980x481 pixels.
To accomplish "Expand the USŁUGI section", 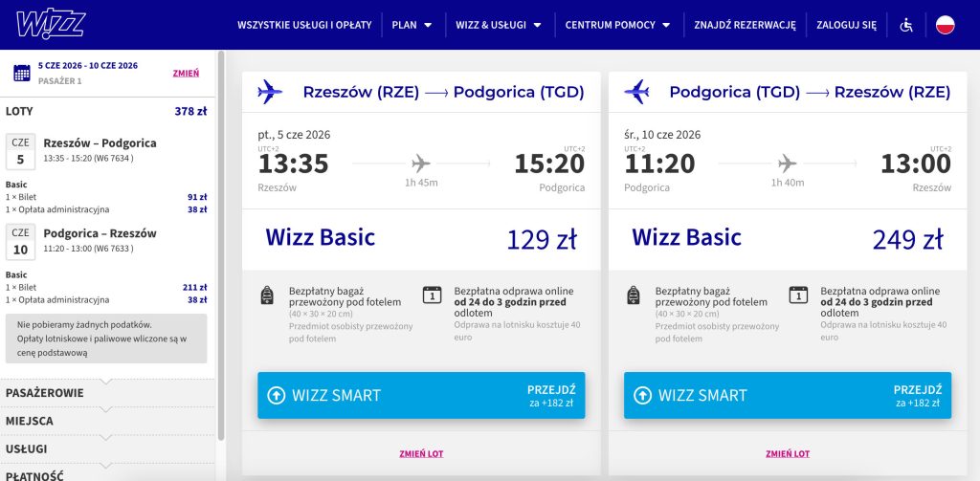I will (27, 448).
